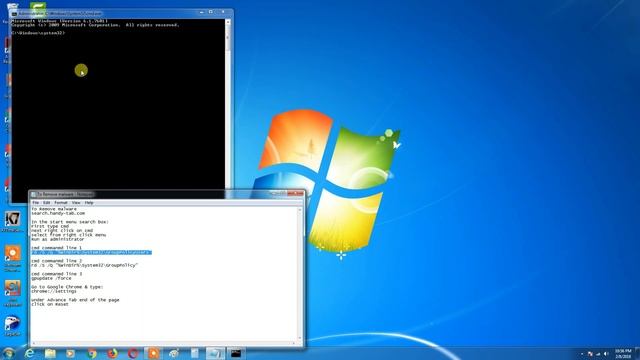Click the Command Prompt title bar icon
Viewport: 640px width, 360px height.
[x=15, y=13]
